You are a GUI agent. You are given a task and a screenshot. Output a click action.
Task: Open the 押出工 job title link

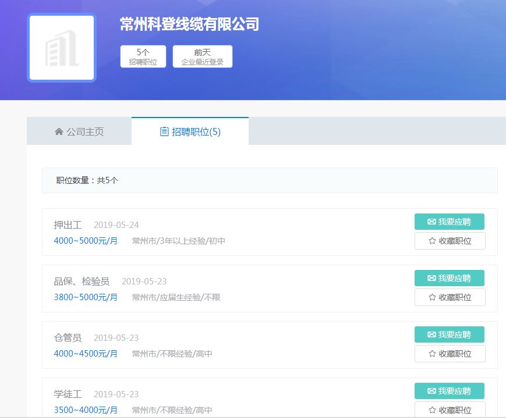[x=68, y=225]
